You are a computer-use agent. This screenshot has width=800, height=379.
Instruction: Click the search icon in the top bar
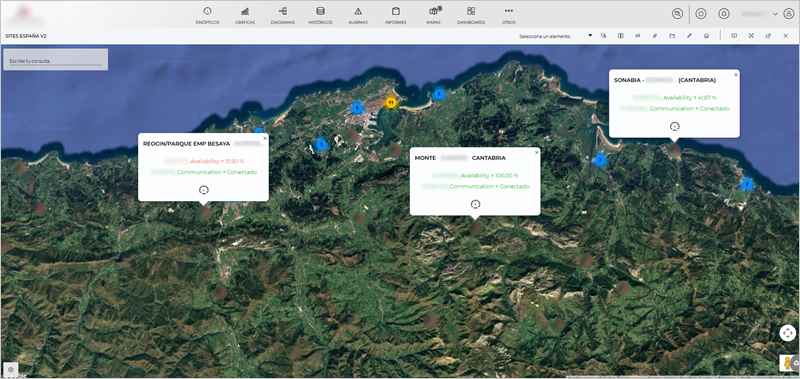[678, 14]
